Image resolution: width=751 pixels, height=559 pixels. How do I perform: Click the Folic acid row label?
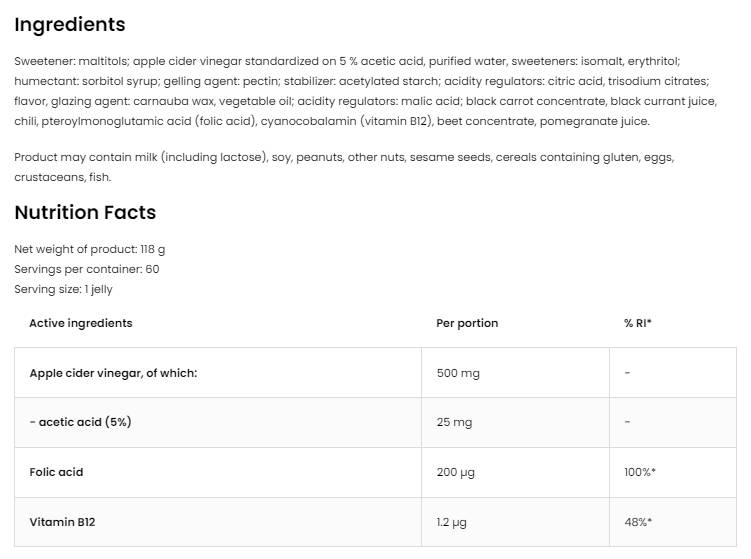click(56, 472)
